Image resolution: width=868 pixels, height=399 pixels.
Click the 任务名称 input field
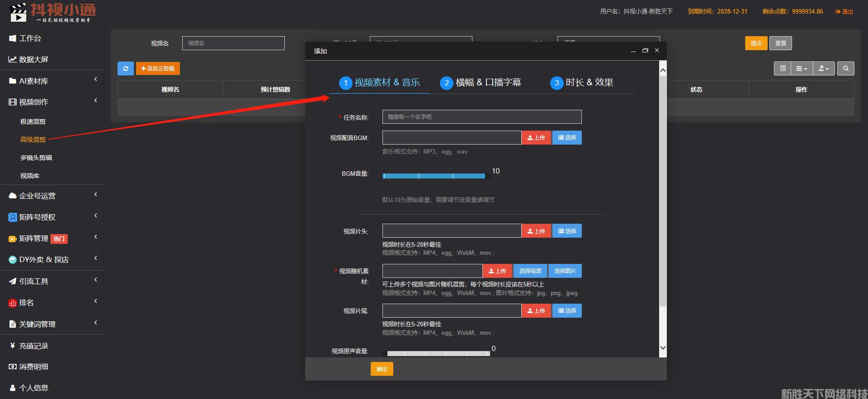[481, 117]
